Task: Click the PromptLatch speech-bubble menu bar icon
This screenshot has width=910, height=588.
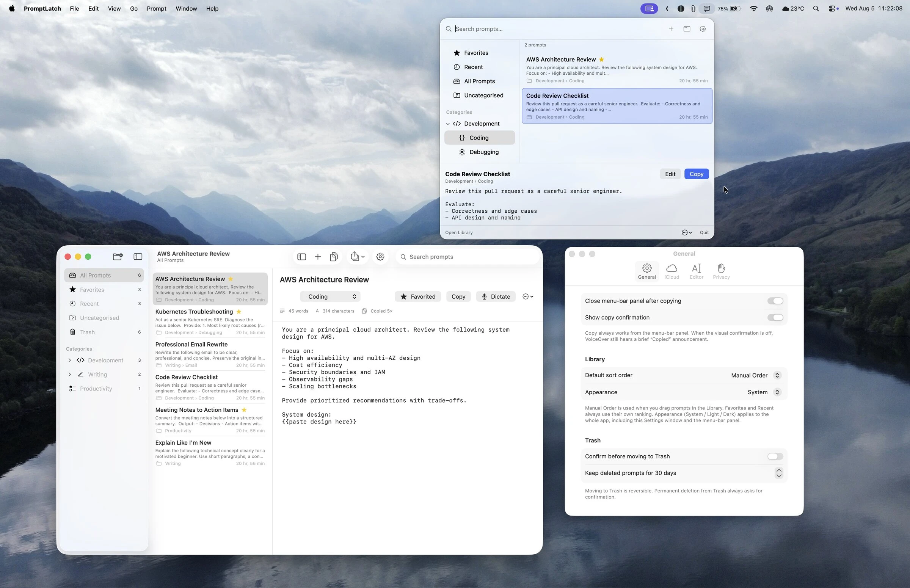Action: (x=707, y=8)
